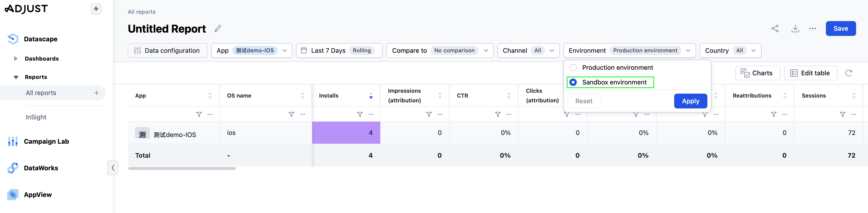Click the lightning bolt icon near Adjust logo
The height and width of the screenshot is (213, 868).
coord(96,9)
